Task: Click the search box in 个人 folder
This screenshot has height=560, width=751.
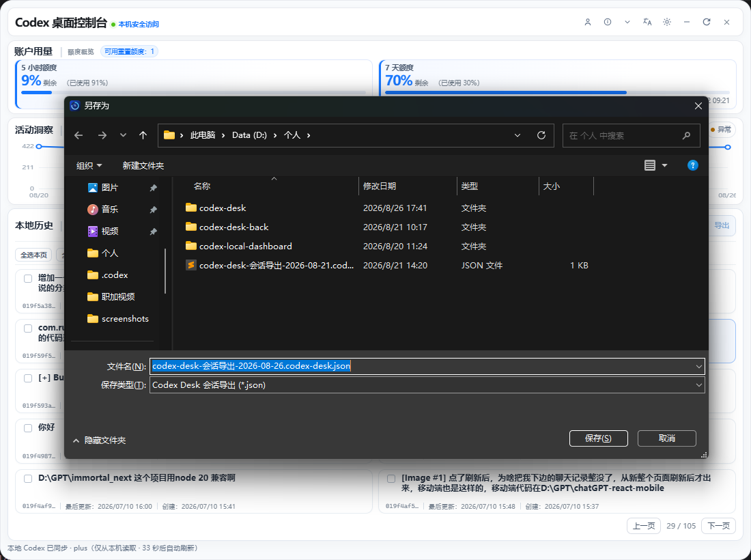Action: 632,136
